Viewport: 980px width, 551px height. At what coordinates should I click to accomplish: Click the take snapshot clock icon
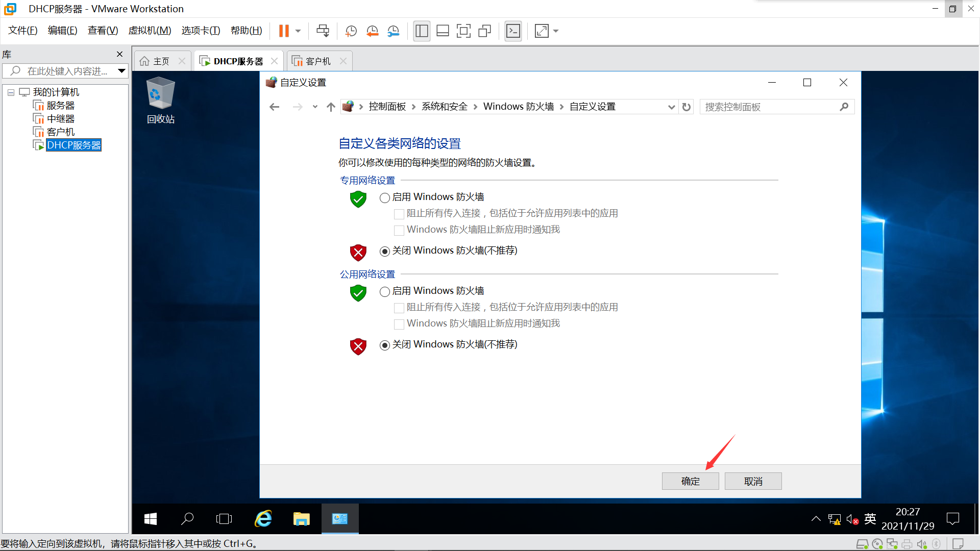pos(351,31)
